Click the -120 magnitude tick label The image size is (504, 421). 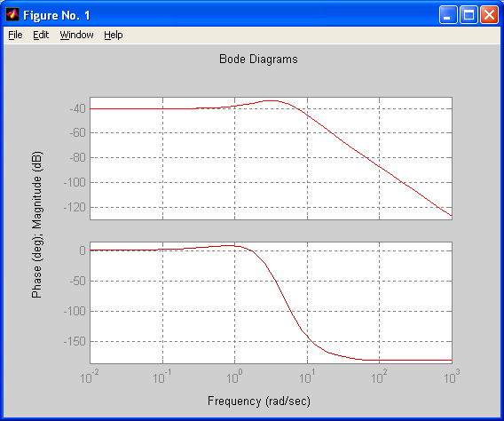[75, 208]
